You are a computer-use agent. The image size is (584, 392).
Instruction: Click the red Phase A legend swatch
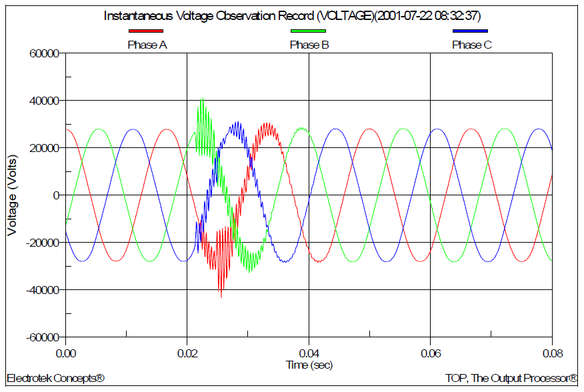(x=145, y=31)
